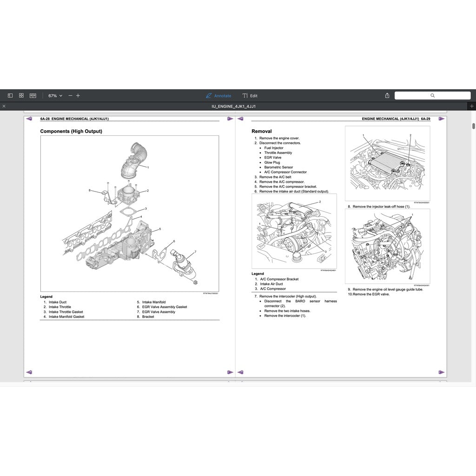Open a new tab with the plus
476x476 pixels.
tap(472, 106)
